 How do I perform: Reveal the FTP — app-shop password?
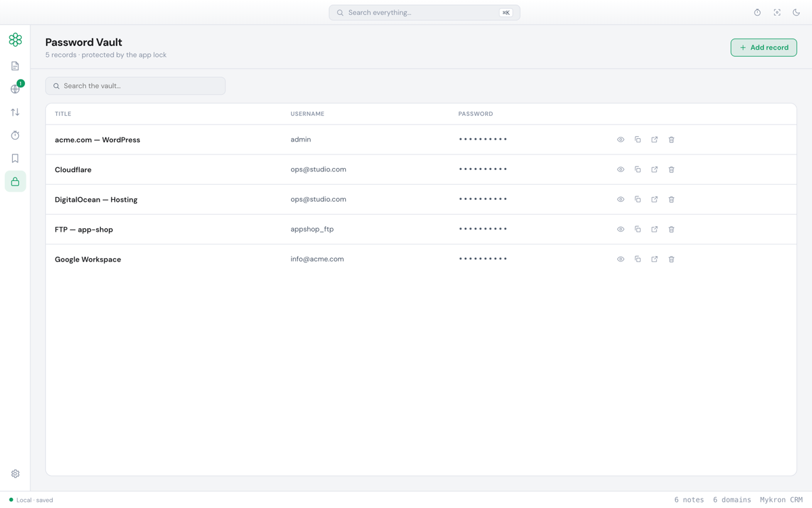click(x=621, y=229)
